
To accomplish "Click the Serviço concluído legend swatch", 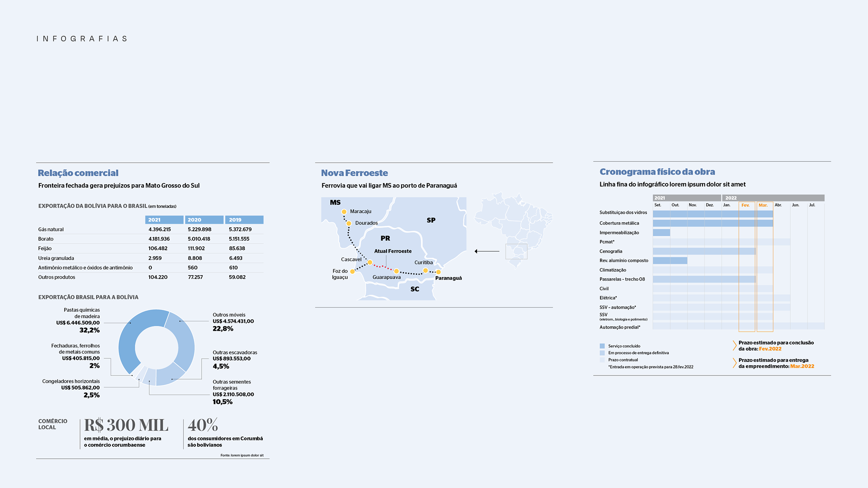I will (602, 346).
